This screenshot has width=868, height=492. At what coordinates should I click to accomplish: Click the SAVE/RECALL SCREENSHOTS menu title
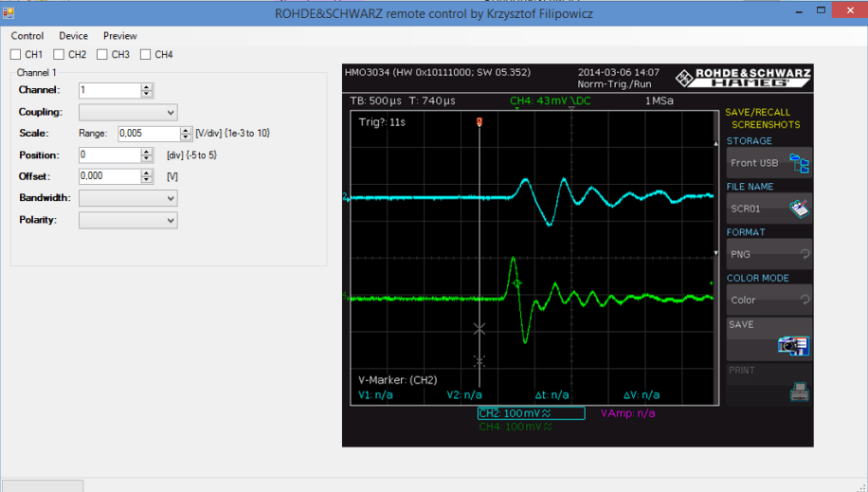pyautogui.click(x=763, y=118)
